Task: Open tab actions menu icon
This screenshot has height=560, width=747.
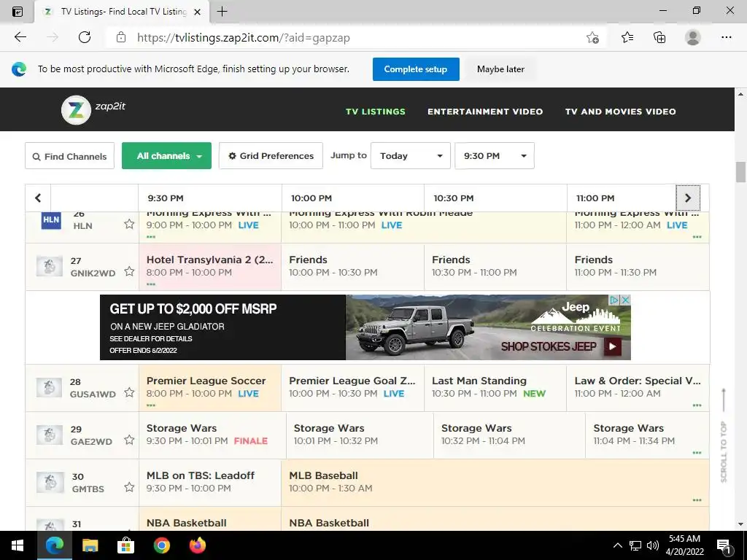Action: pos(18,12)
